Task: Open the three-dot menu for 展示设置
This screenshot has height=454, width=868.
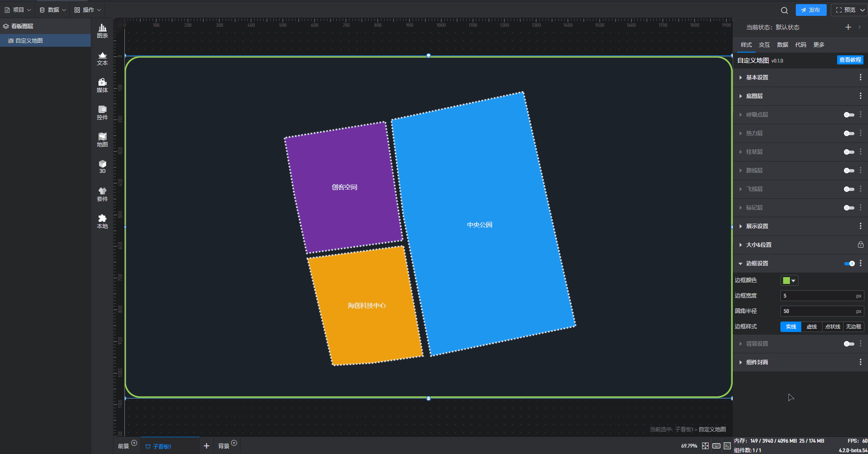Action: [x=860, y=226]
